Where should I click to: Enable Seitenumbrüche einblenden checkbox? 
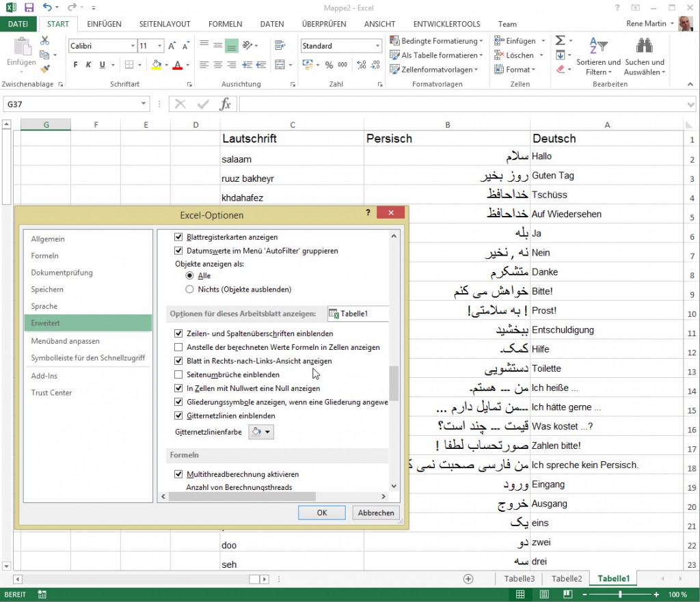(x=178, y=374)
